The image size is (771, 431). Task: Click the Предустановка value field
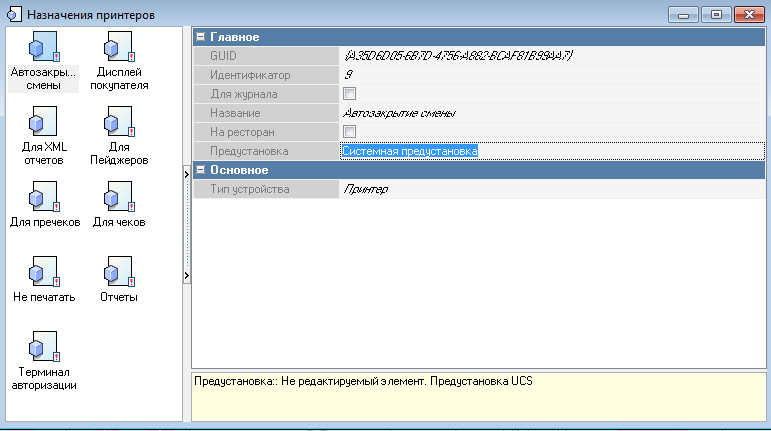pyautogui.click(x=551, y=151)
